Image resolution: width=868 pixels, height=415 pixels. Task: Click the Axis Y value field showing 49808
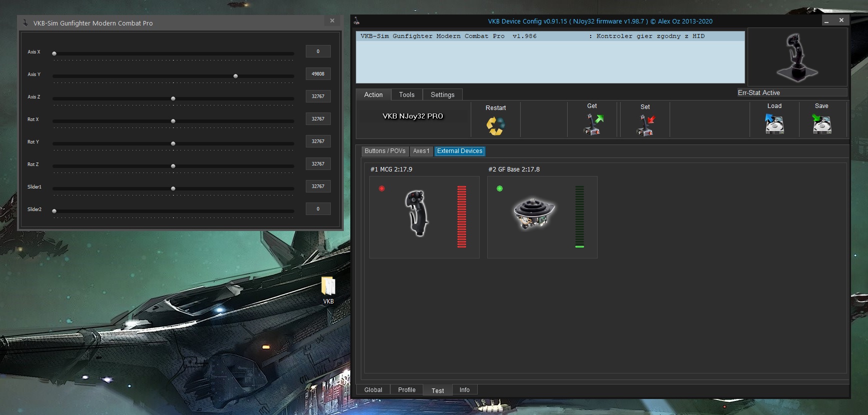[x=318, y=73]
